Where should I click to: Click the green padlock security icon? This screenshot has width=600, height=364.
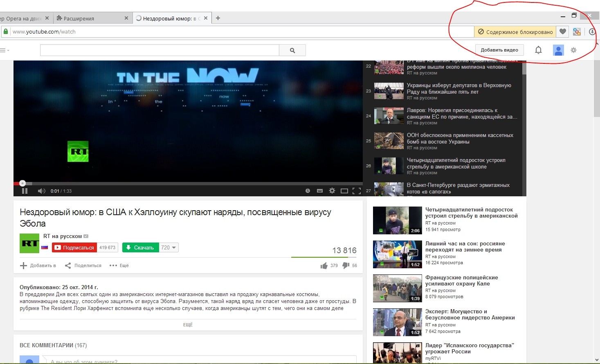[6, 31]
